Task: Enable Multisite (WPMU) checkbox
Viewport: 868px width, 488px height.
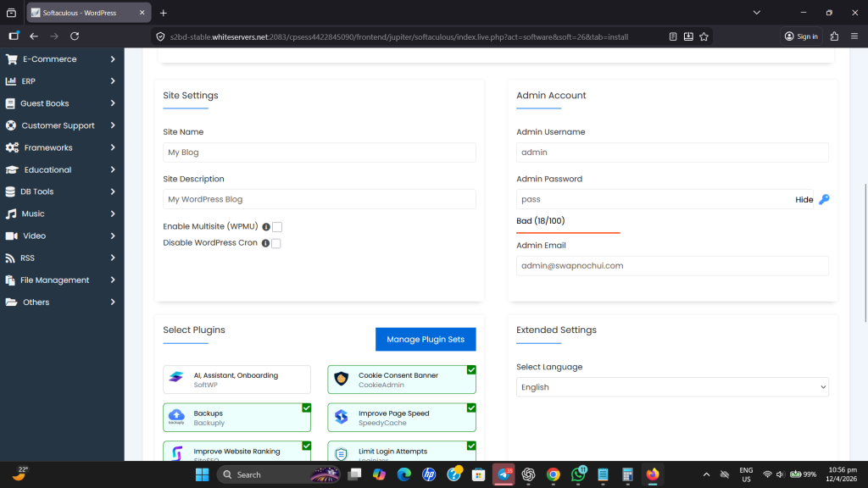Action: pos(277,227)
